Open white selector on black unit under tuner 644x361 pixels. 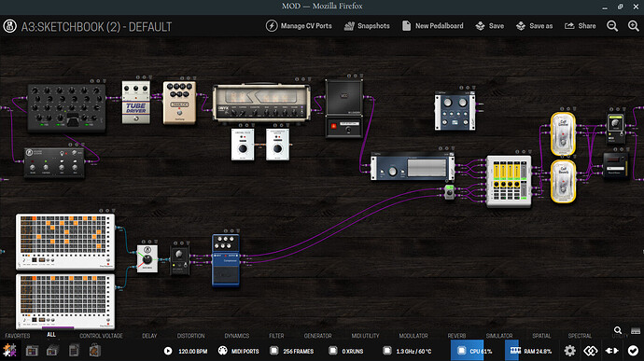click(x=615, y=169)
